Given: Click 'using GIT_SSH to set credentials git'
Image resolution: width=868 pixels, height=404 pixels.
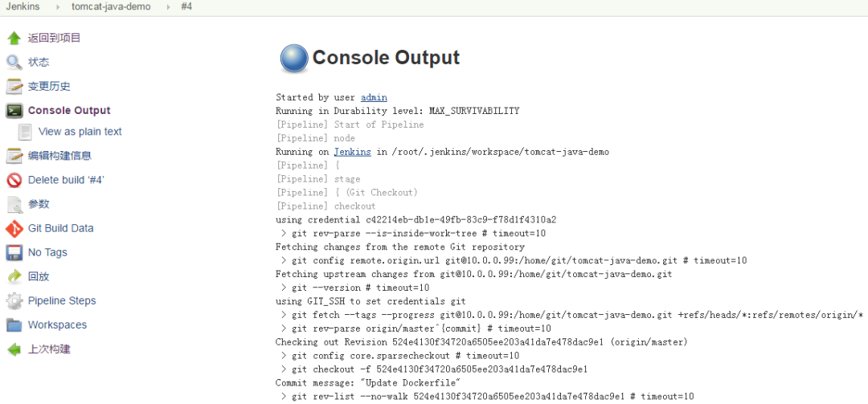Looking at the screenshot, I should [371, 302].
